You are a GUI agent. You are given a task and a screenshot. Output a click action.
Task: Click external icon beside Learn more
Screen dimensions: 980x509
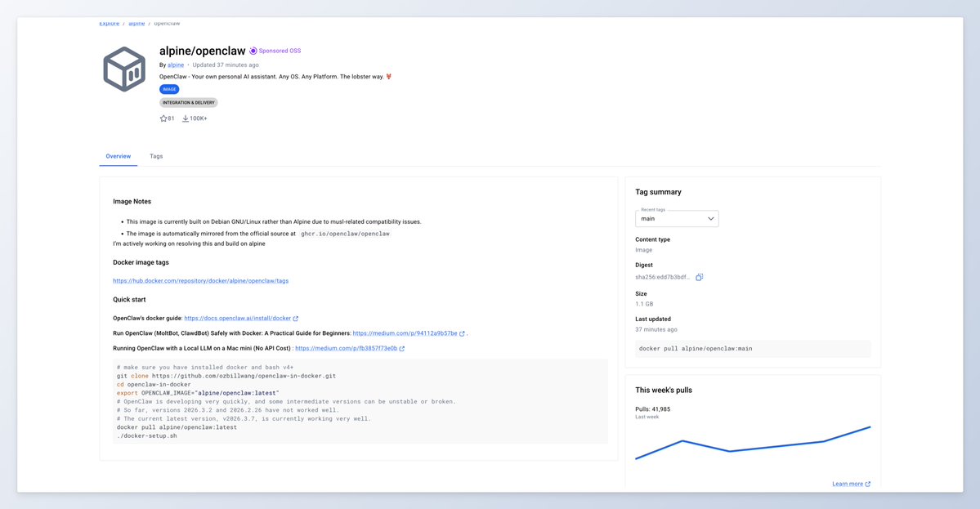[x=867, y=484]
